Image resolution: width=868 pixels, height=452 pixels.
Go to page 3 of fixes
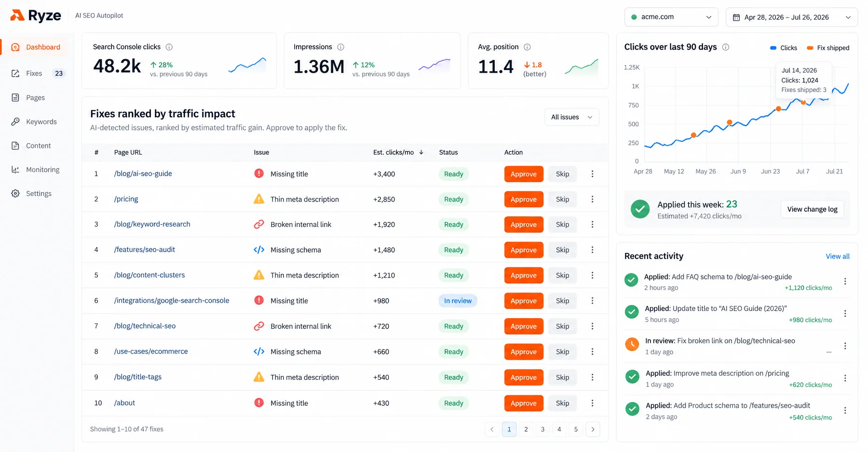[x=542, y=429]
